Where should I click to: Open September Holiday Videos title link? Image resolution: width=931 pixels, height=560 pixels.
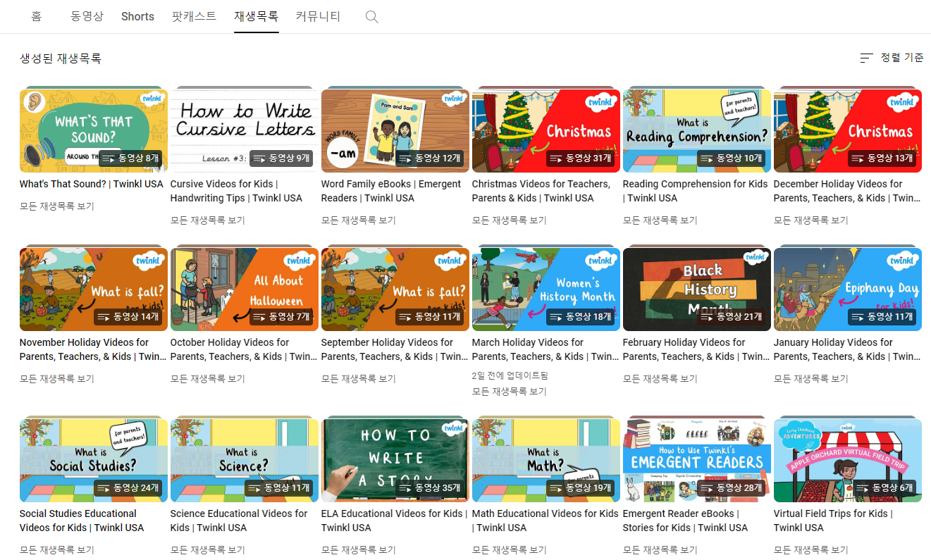point(395,349)
